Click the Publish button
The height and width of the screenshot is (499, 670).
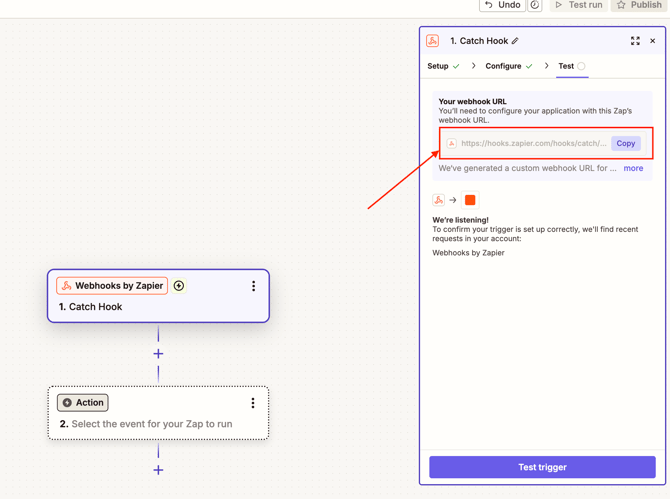click(x=639, y=5)
